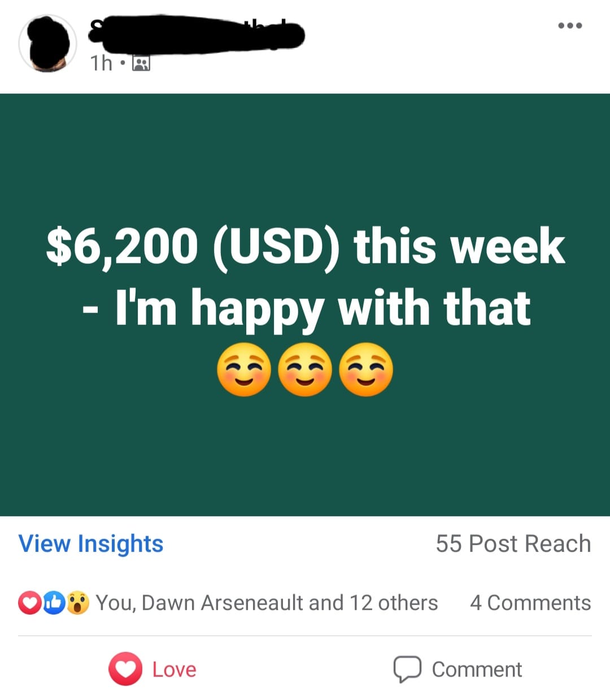The image size is (610, 700).
Task: Click the blacked-out profile picture
Action: point(47,44)
